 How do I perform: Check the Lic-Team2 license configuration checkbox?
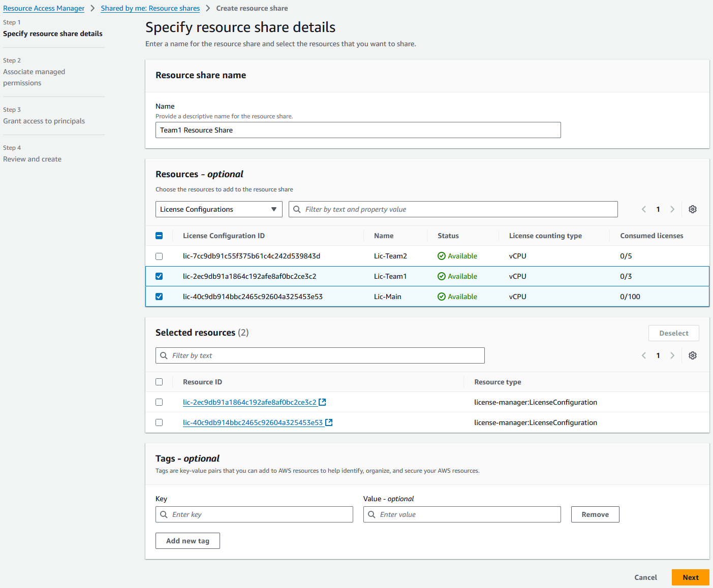coord(159,256)
